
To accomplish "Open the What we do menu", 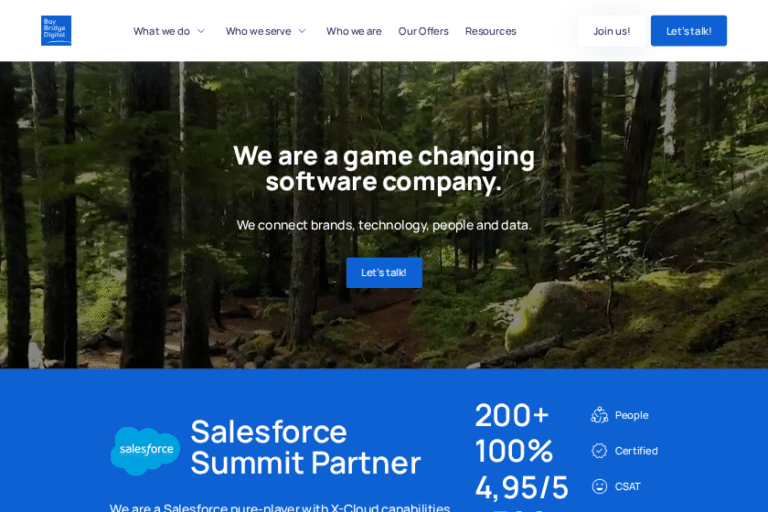I will coord(162,31).
